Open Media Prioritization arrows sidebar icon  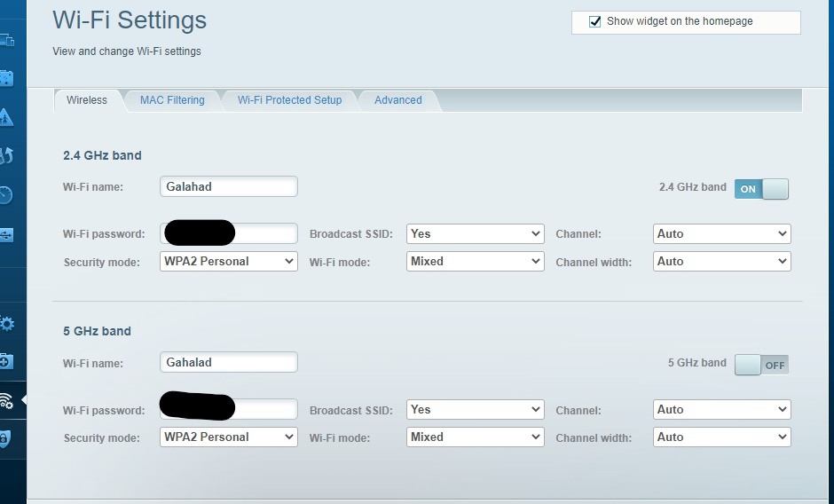point(6,156)
